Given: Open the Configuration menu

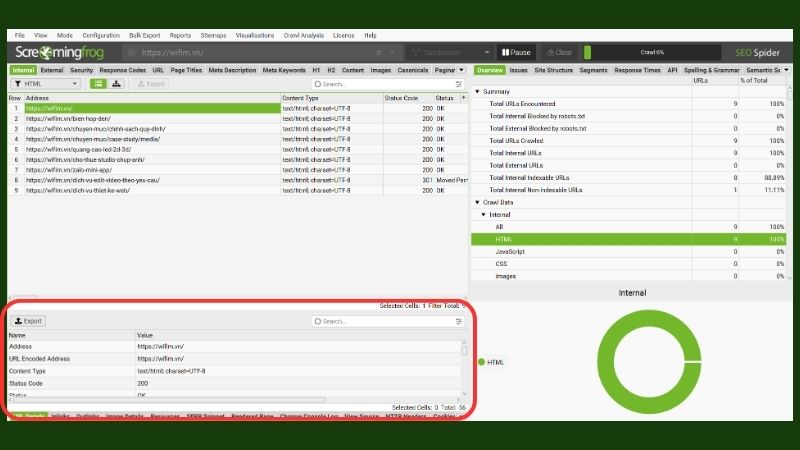Looking at the screenshot, I should coord(101,35).
